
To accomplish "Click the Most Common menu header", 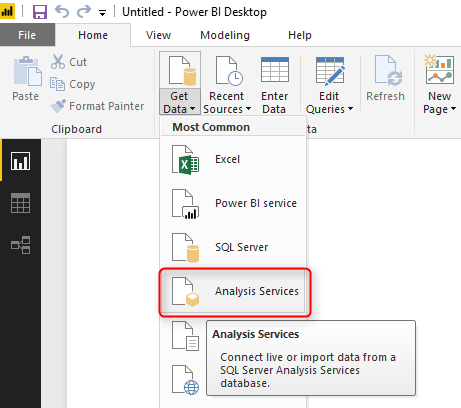I will [x=211, y=127].
